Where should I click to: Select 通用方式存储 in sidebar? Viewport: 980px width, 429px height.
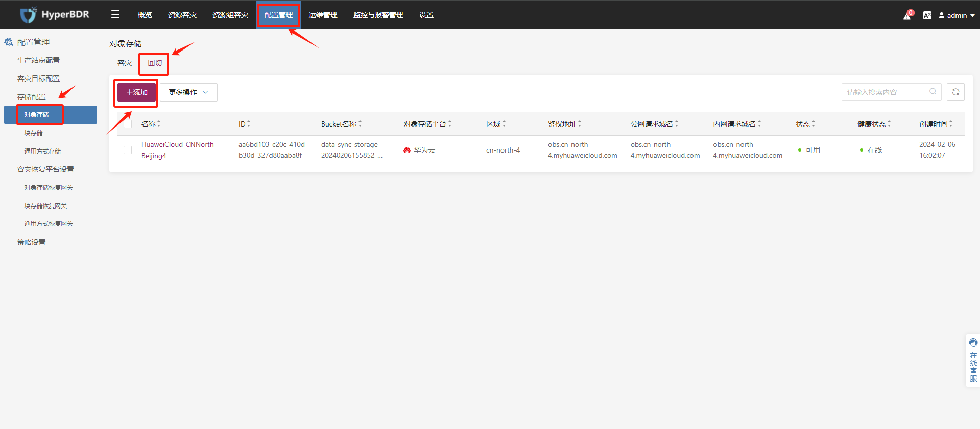point(42,152)
